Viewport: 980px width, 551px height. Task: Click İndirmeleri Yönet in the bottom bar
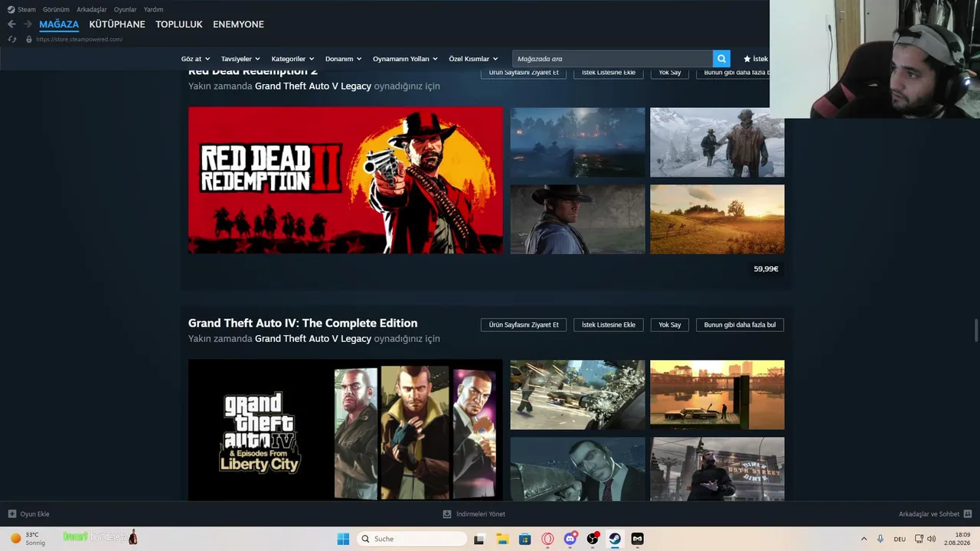[x=481, y=514]
